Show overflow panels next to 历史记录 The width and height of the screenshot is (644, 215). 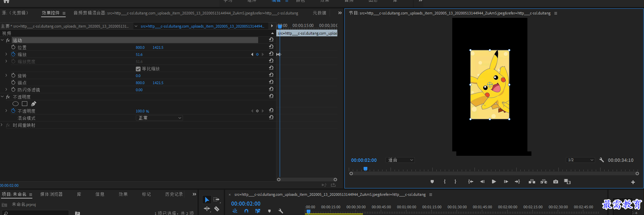(194, 194)
